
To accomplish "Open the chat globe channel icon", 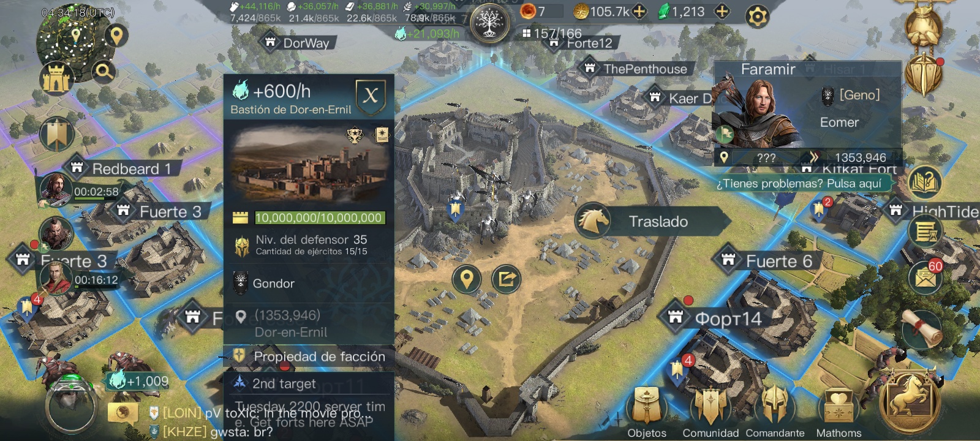I will tap(123, 412).
